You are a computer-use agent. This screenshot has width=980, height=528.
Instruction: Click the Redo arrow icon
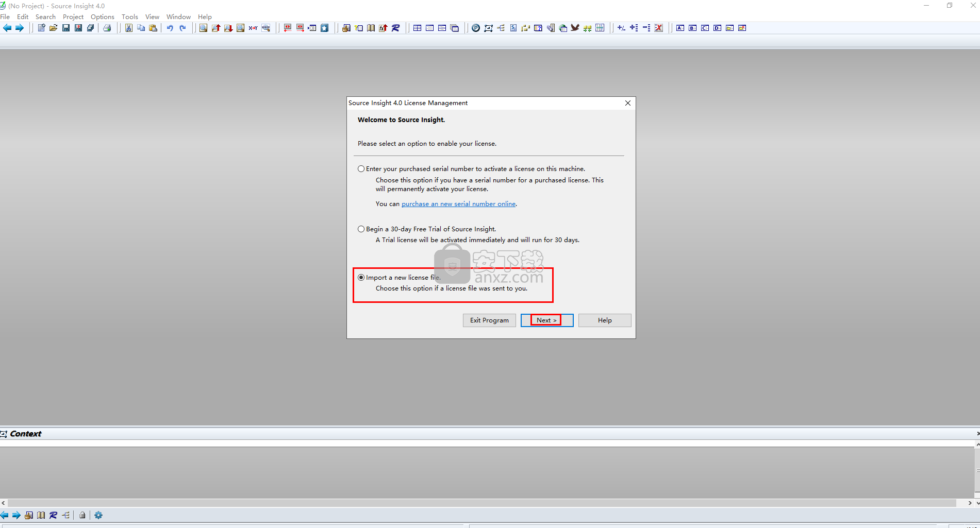click(x=182, y=28)
